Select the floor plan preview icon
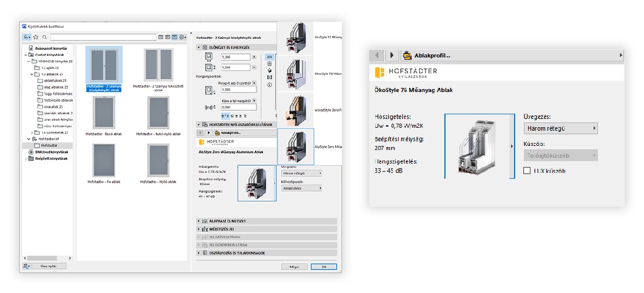 click(x=269, y=57)
